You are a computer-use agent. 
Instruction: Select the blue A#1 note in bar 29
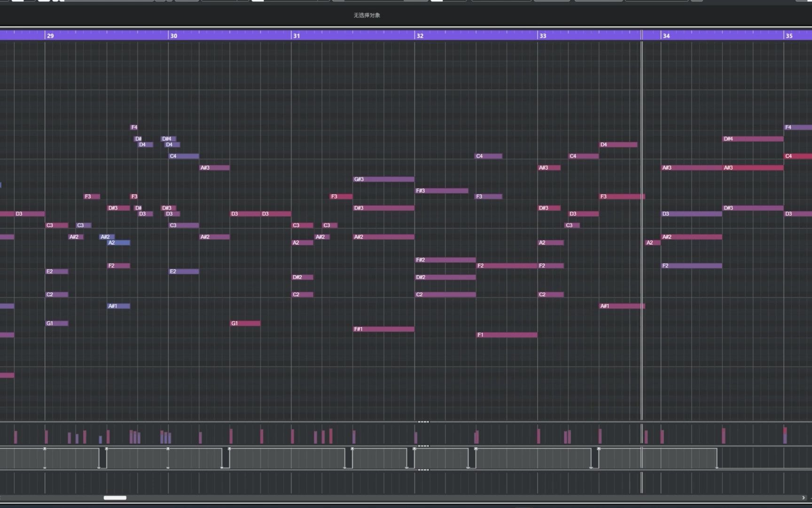pos(118,306)
